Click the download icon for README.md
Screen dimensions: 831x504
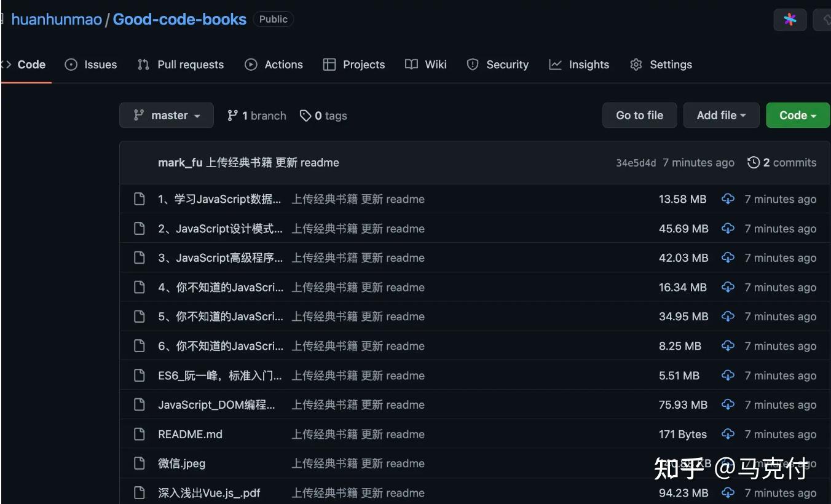point(728,434)
